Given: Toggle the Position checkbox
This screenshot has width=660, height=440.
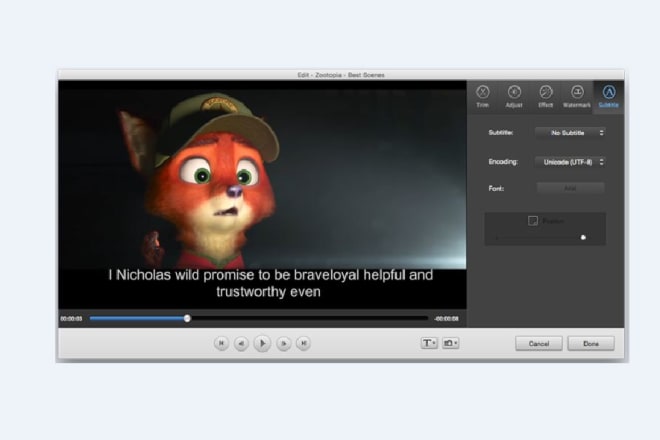Looking at the screenshot, I should click(x=533, y=221).
